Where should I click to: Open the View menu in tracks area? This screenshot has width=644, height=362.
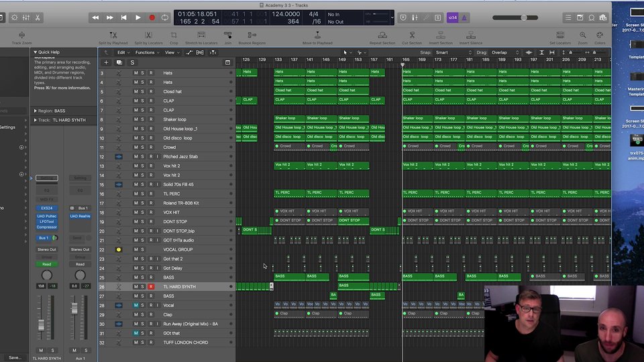[172, 52]
